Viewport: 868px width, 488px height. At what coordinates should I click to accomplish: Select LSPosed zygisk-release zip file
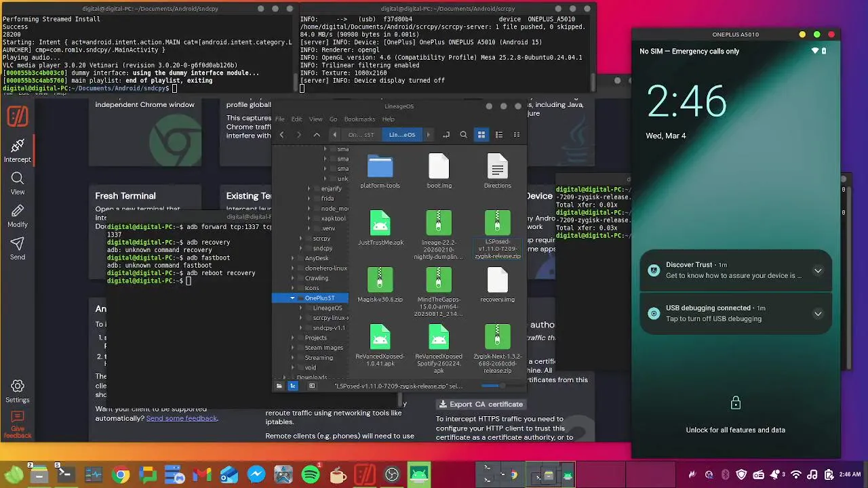coord(497,235)
